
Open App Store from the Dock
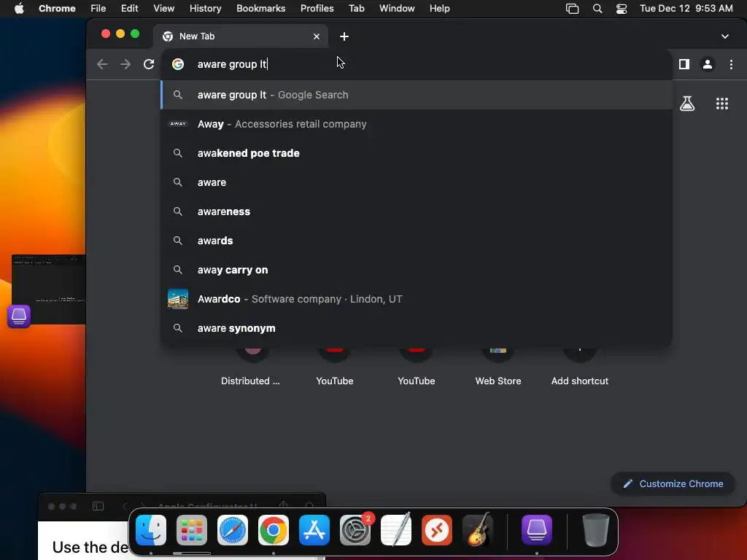(314, 529)
